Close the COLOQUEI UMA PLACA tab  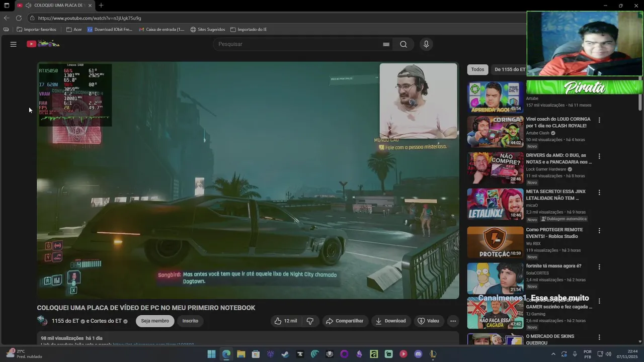point(90,6)
